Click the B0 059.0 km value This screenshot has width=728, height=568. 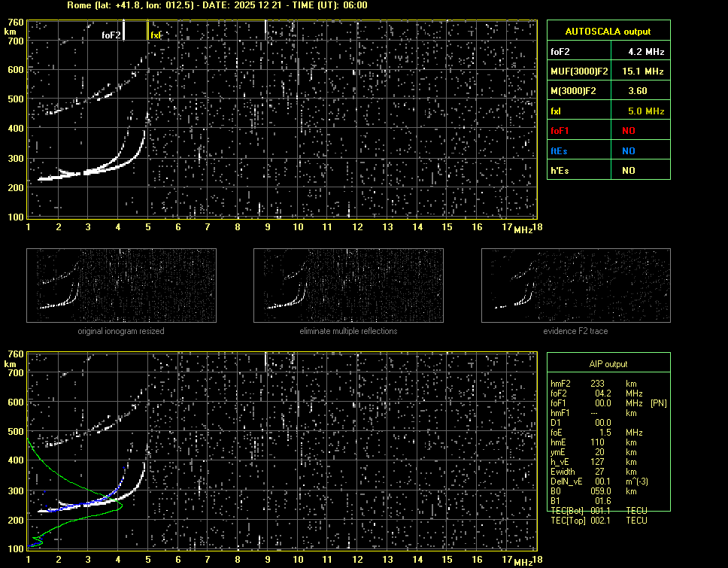pos(599,491)
